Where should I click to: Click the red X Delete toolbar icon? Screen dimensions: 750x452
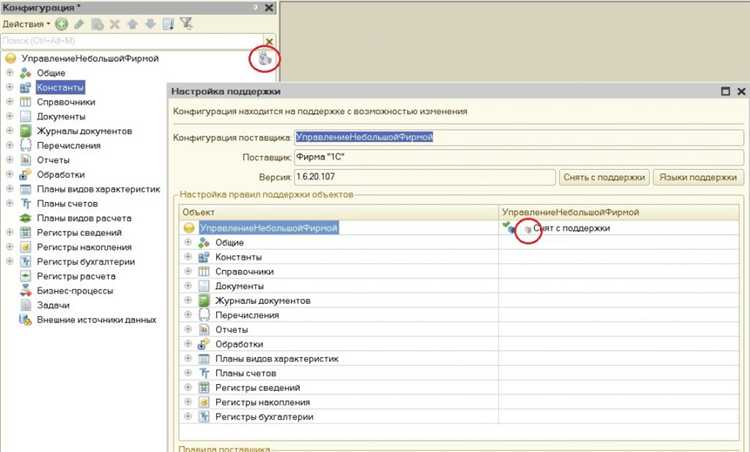coord(114,23)
